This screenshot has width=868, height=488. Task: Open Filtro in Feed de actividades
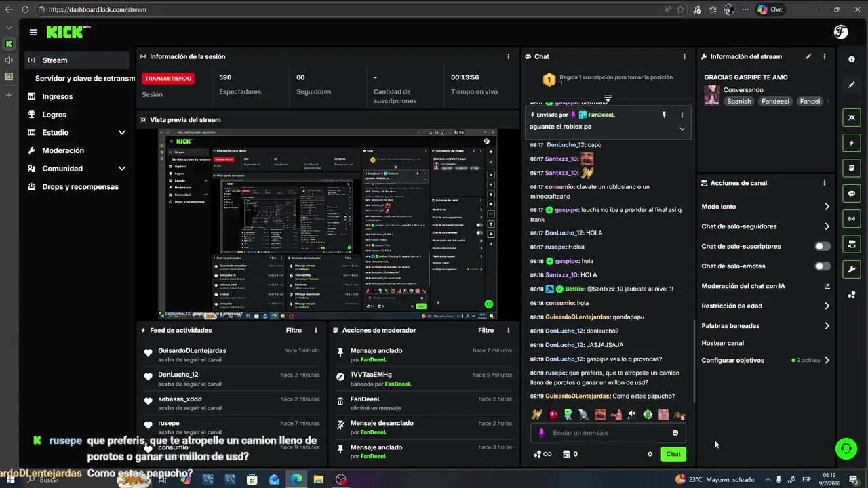294,331
